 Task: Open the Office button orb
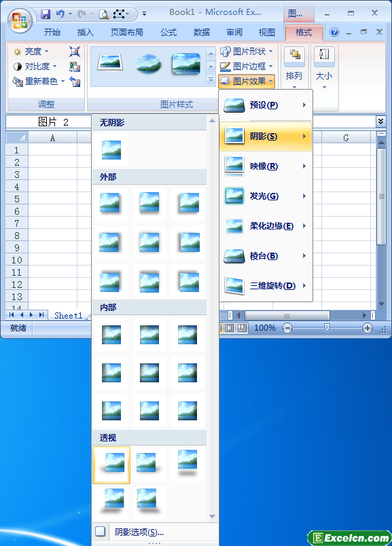tap(20, 20)
